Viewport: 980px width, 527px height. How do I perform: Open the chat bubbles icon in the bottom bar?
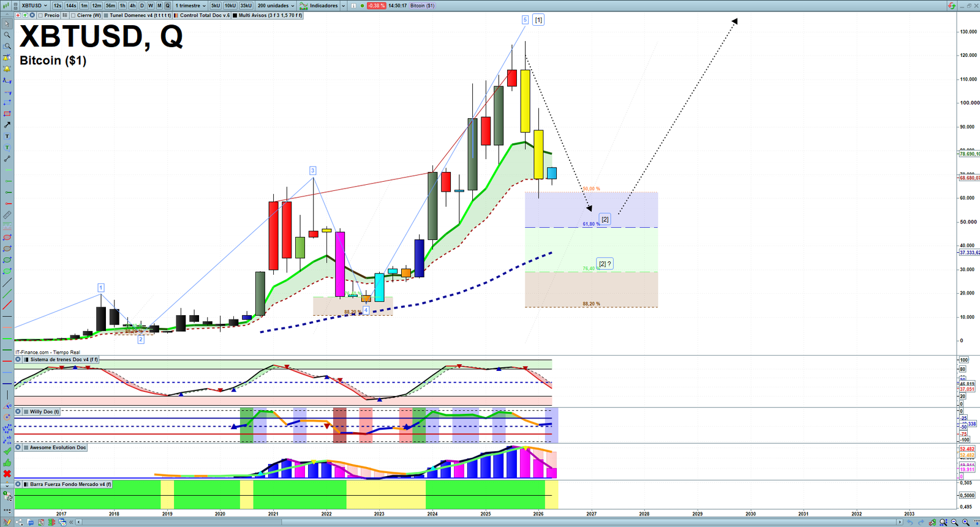click(30, 522)
